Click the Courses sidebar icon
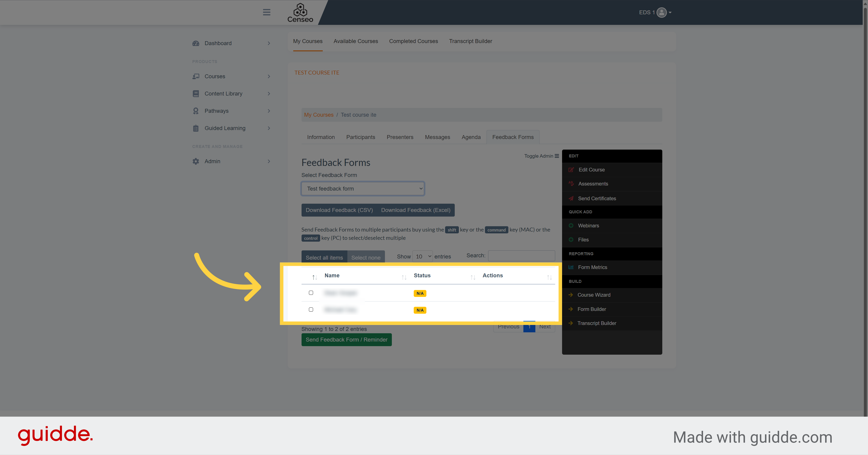 [x=196, y=76]
